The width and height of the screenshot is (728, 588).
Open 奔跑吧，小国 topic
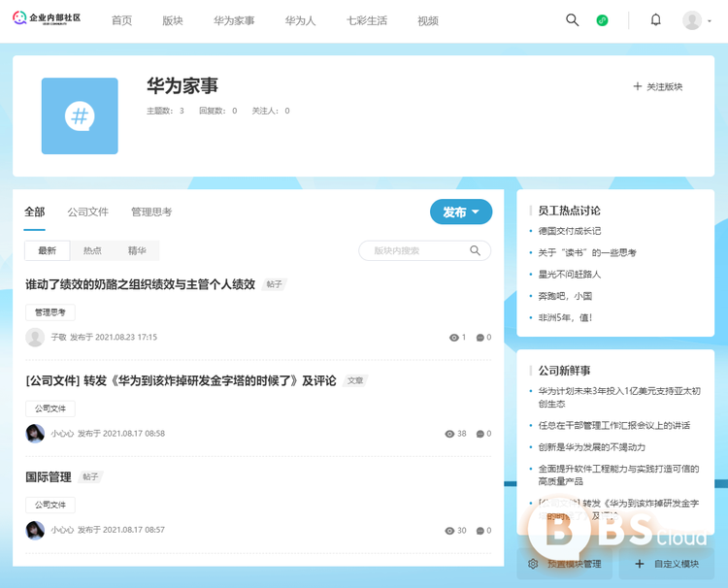565,296
